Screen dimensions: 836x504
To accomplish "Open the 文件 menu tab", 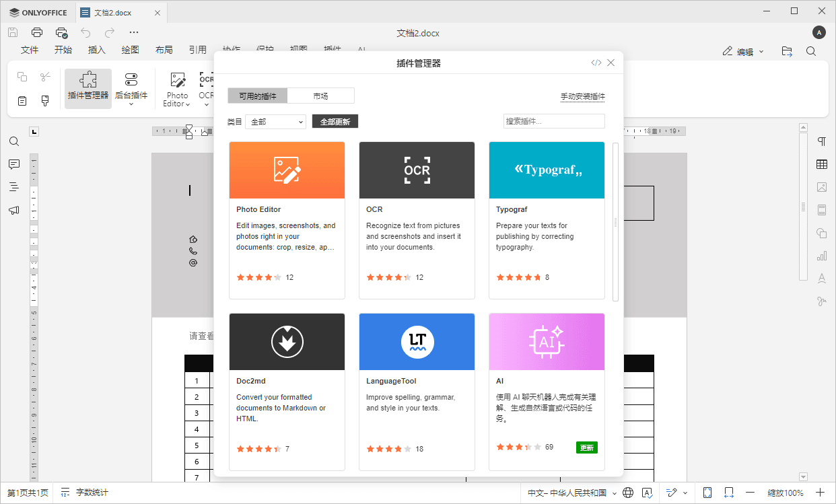I will (30, 50).
